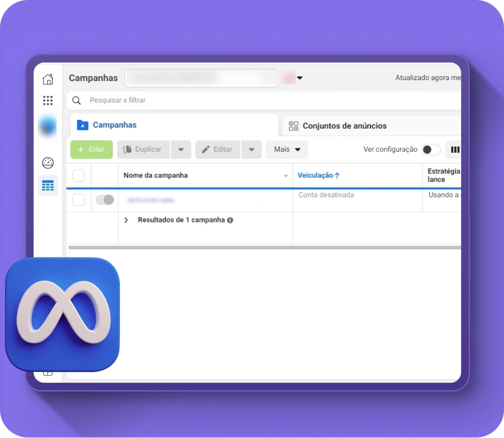
Task: Click the Editar button
Action: 217,149
